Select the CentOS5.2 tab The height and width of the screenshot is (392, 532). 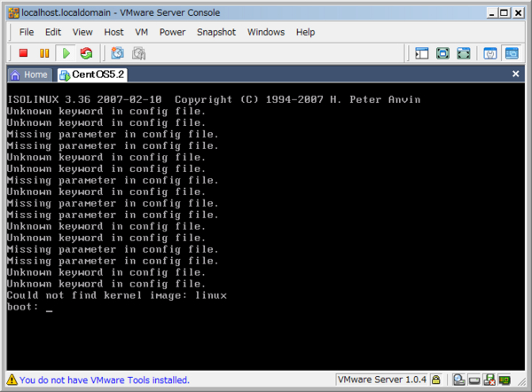[x=92, y=74]
